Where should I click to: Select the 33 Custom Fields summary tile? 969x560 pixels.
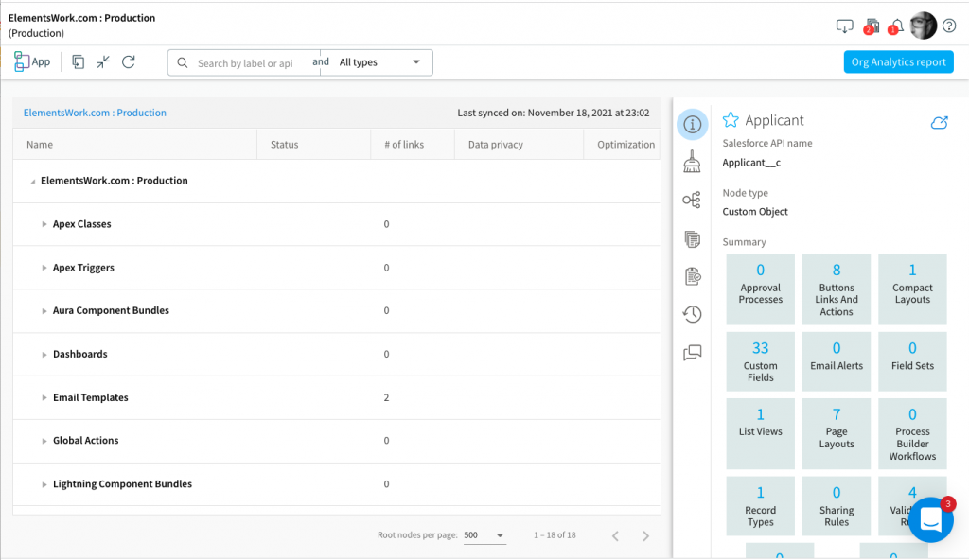click(760, 360)
